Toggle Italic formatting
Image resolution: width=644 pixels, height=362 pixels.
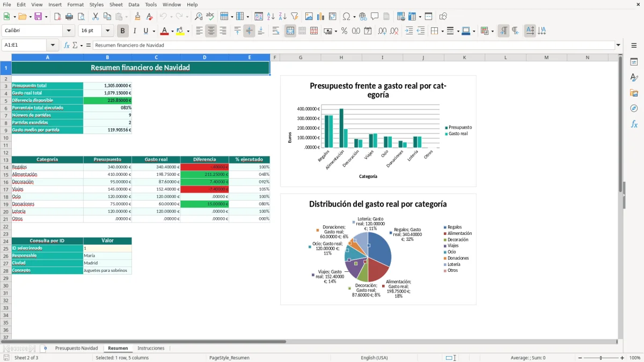(135, 31)
